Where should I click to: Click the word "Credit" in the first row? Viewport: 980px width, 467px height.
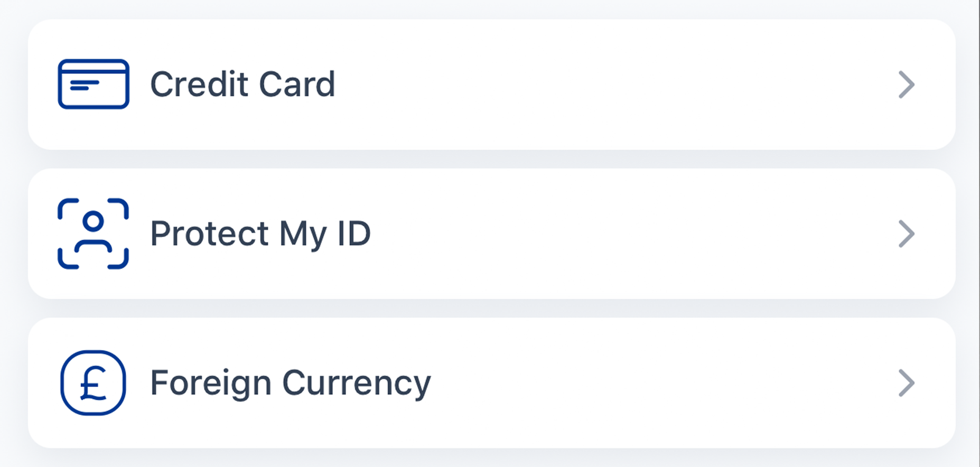[199, 85]
